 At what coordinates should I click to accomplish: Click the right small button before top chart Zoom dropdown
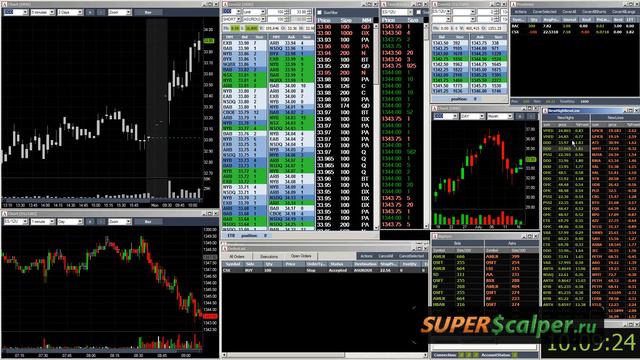point(101,12)
